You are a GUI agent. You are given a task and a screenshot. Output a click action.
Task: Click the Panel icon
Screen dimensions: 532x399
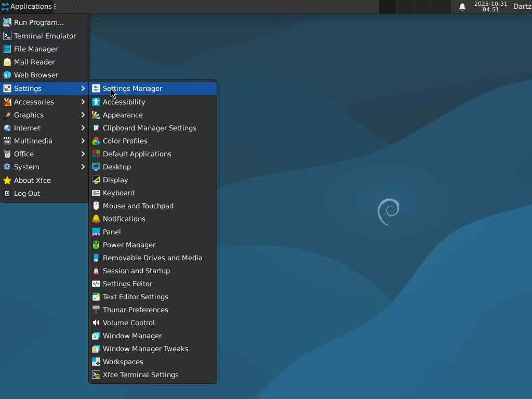point(96,232)
